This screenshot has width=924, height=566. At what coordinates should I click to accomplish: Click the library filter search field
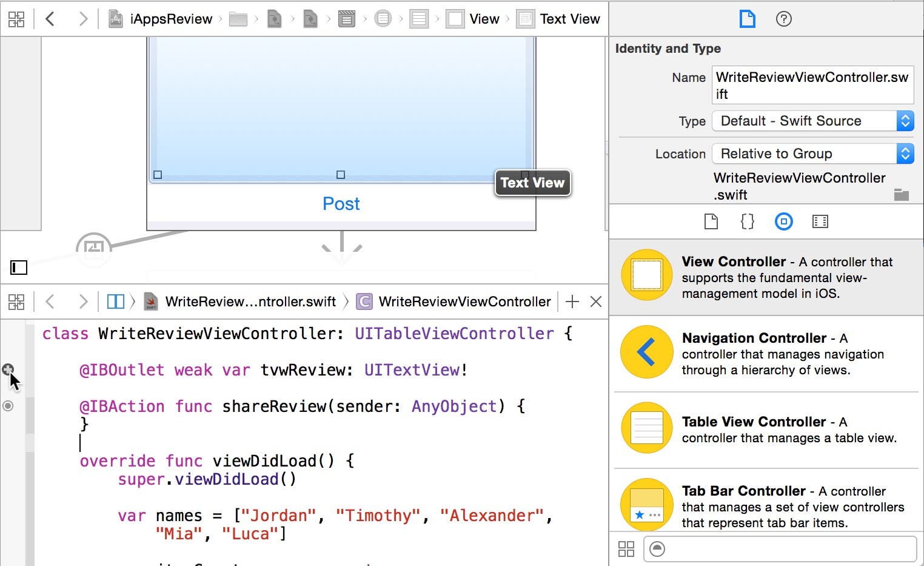click(x=788, y=549)
